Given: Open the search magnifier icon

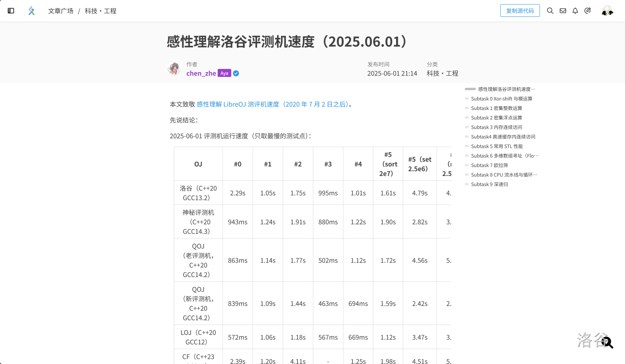Looking at the screenshot, I should point(550,11).
